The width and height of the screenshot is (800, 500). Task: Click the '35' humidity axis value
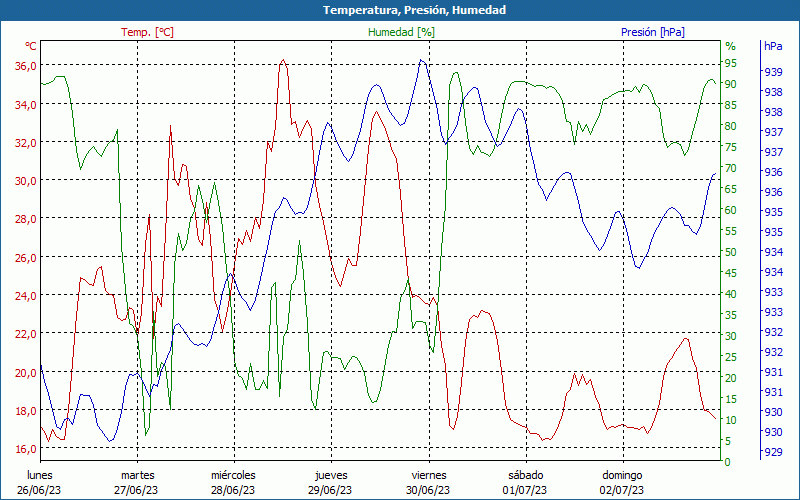point(731,315)
